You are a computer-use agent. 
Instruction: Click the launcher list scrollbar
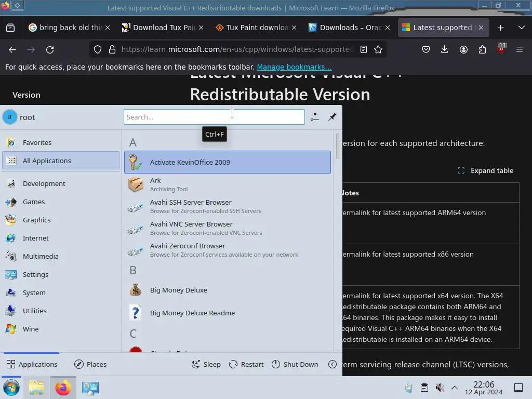tap(337, 146)
